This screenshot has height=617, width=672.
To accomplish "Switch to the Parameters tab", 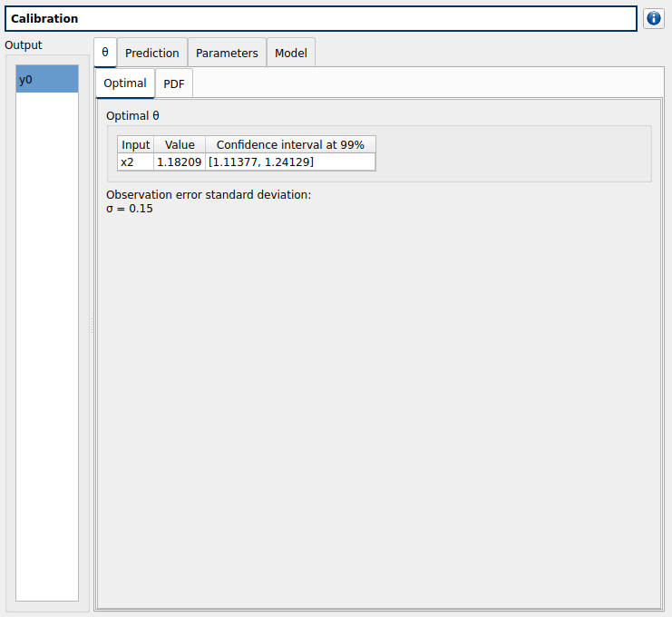I will pyautogui.click(x=227, y=53).
